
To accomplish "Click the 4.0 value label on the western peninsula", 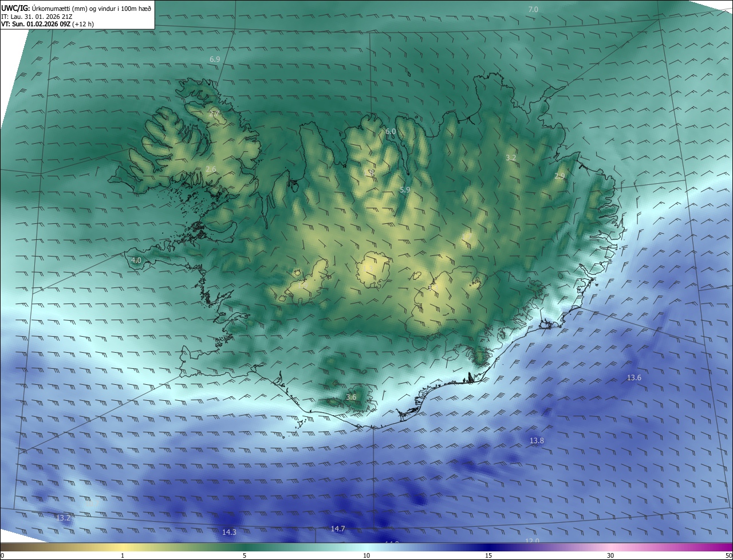I will 136,261.
